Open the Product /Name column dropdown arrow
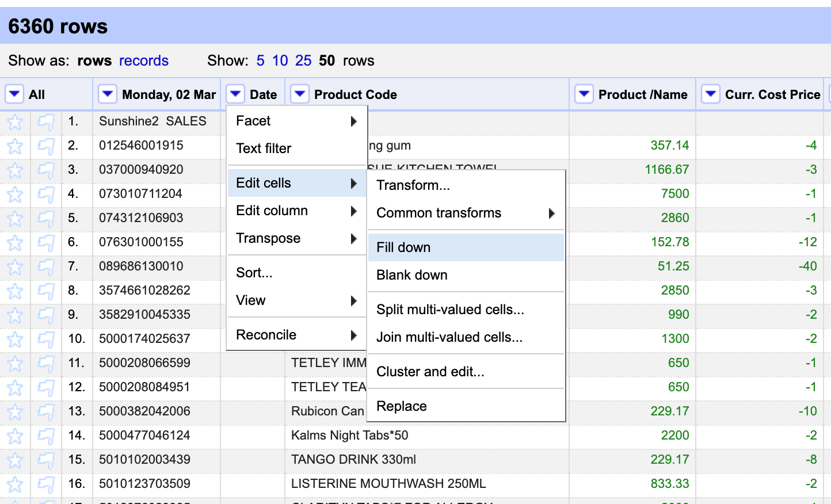The width and height of the screenshot is (831, 504). tap(584, 94)
